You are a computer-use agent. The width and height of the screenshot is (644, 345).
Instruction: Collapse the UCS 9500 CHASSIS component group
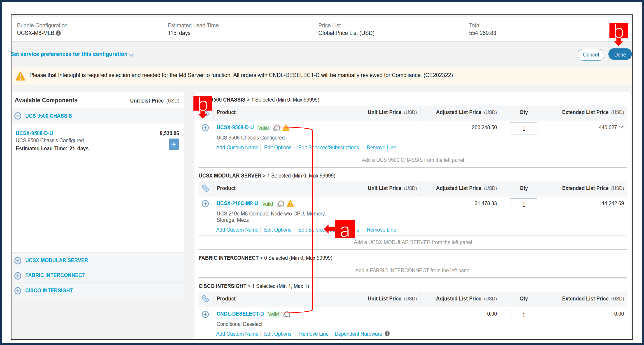tap(18, 116)
